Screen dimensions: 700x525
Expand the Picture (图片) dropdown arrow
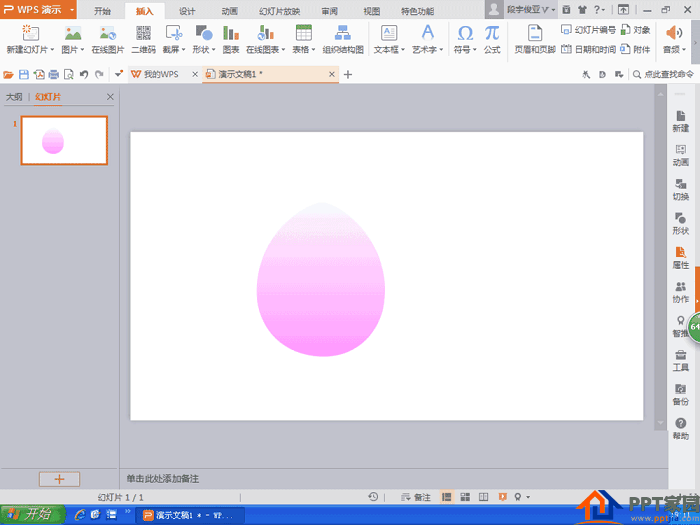click(x=82, y=50)
